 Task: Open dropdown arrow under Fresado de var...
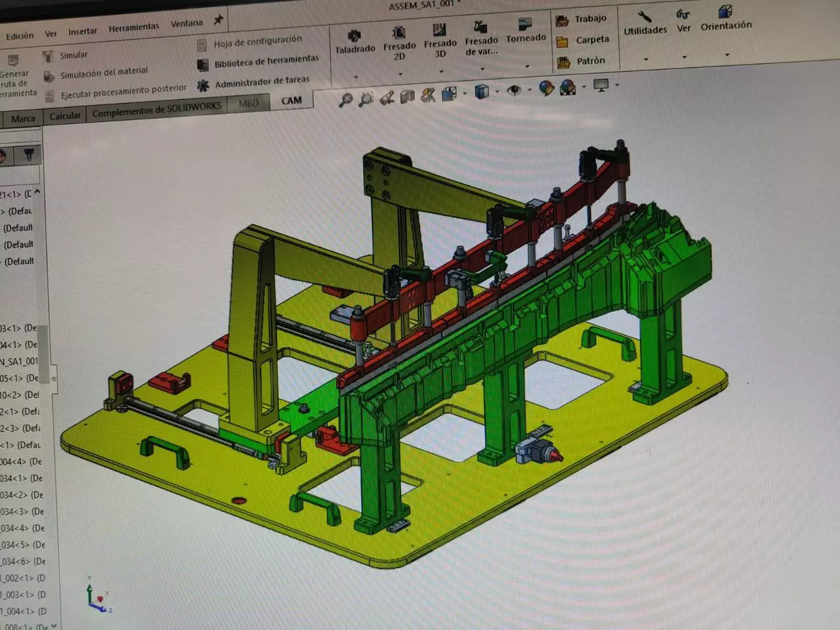click(x=482, y=68)
